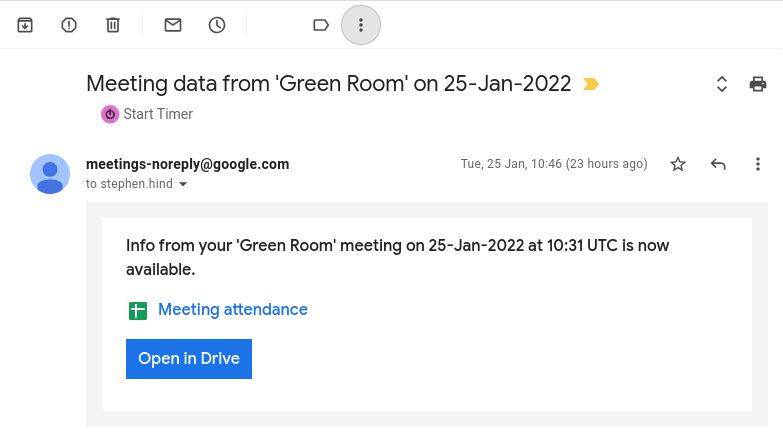Archive this email with the archive icon
Viewport: 783px width, 442px height.
(25, 25)
